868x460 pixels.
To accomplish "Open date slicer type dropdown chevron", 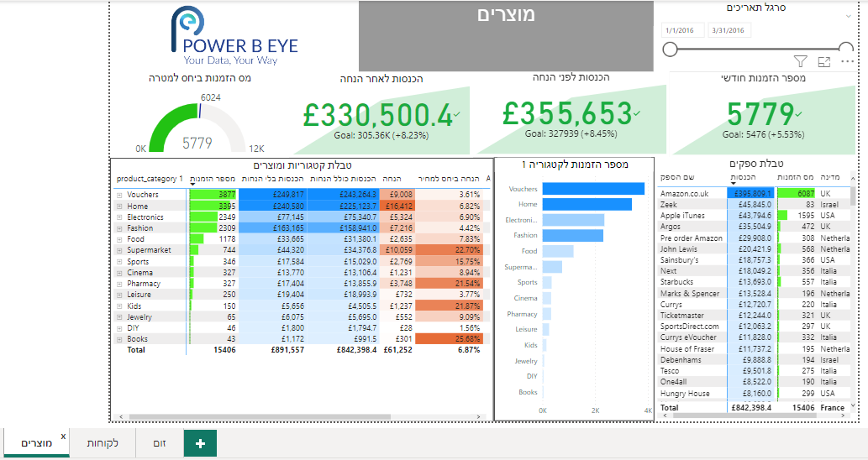I will click(x=849, y=17).
